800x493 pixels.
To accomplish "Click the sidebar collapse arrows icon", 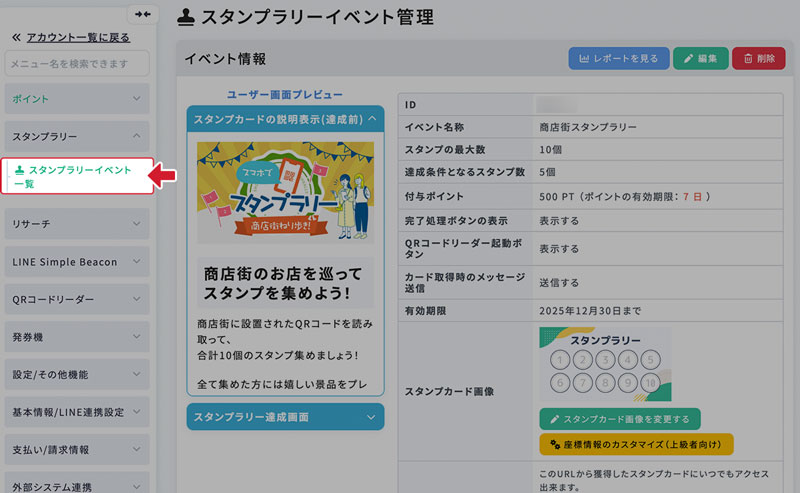I will 143,14.
